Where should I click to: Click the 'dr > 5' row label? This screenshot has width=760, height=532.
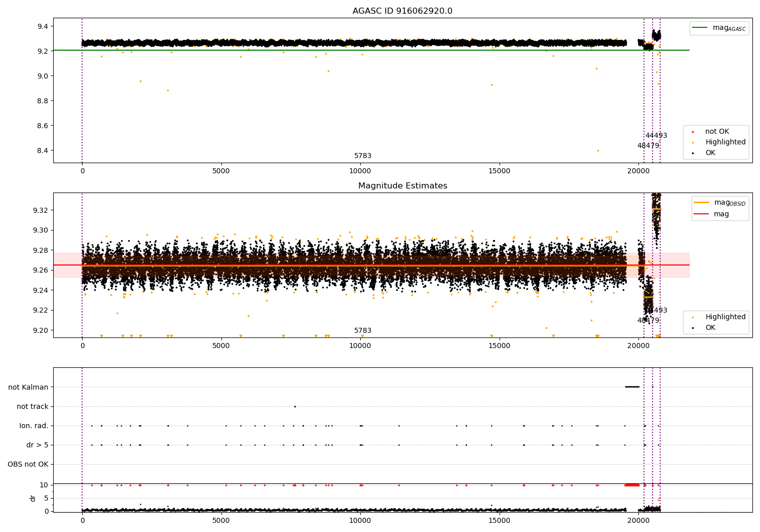pos(37,445)
